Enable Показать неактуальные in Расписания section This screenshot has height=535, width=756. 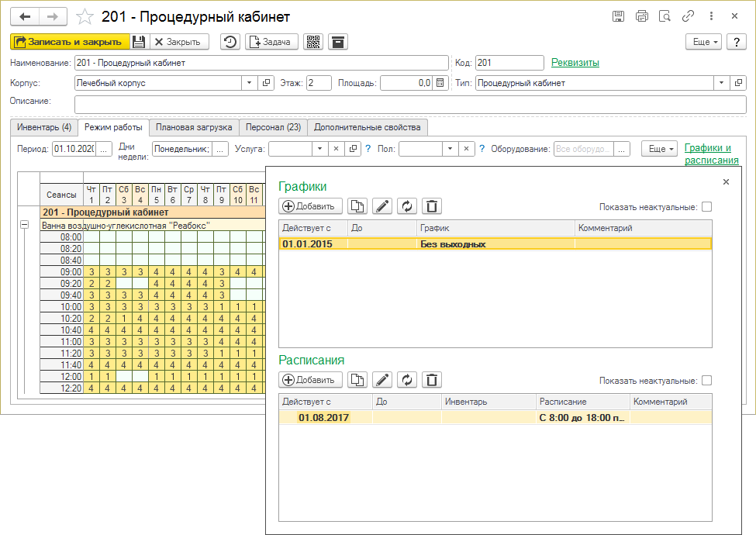tap(706, 381)
